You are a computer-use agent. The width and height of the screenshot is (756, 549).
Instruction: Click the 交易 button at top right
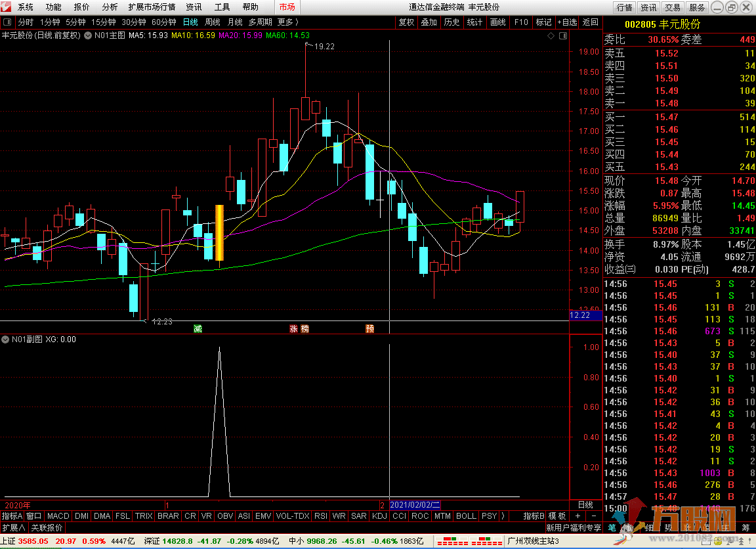[x=673, y=7]
